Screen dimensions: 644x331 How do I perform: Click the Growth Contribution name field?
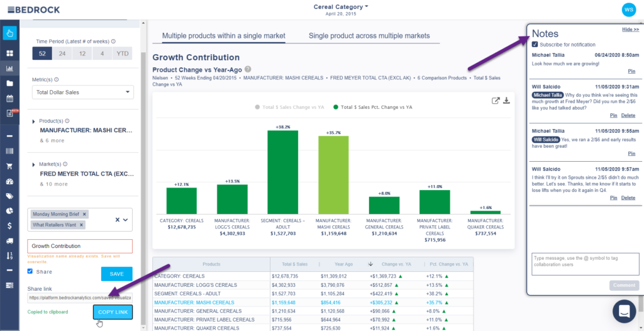click(80, 246)
